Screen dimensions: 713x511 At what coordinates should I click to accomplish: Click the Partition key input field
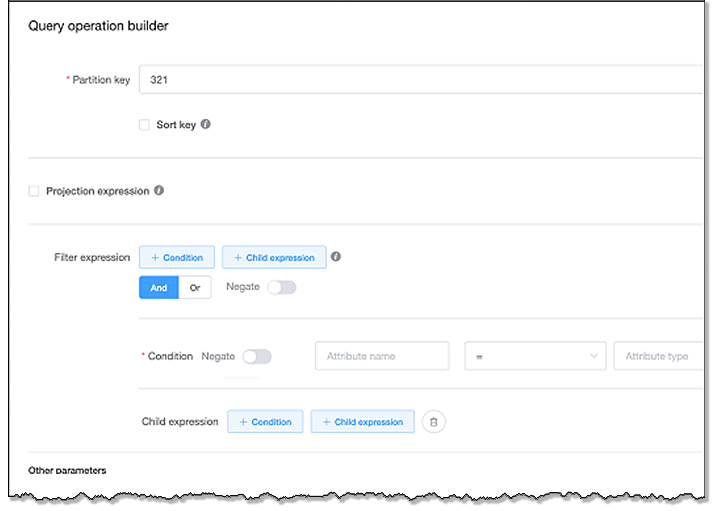[x=420, y=79]
